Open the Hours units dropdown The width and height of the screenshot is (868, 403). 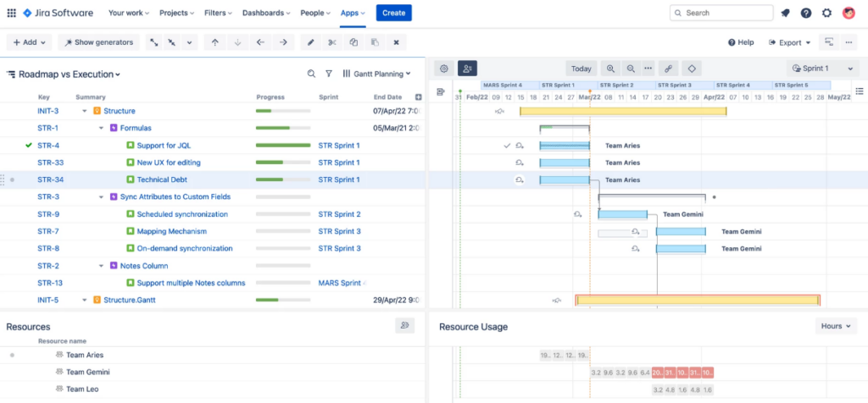836,326
